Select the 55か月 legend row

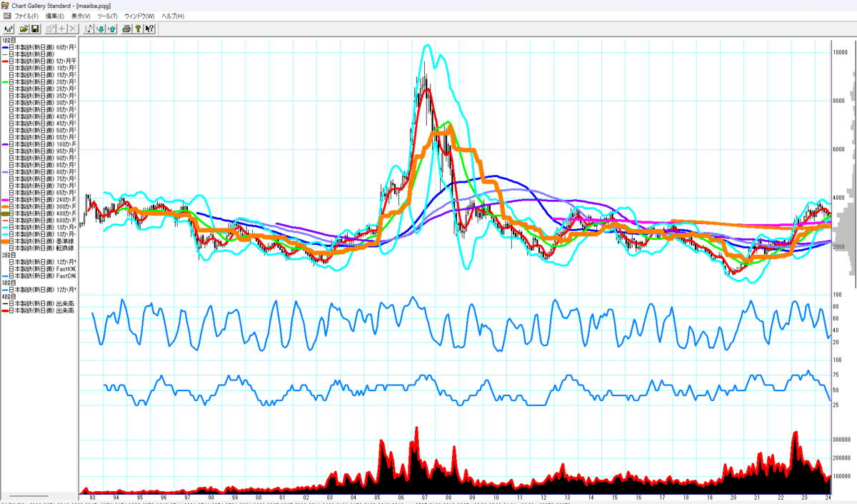[42, 137]
